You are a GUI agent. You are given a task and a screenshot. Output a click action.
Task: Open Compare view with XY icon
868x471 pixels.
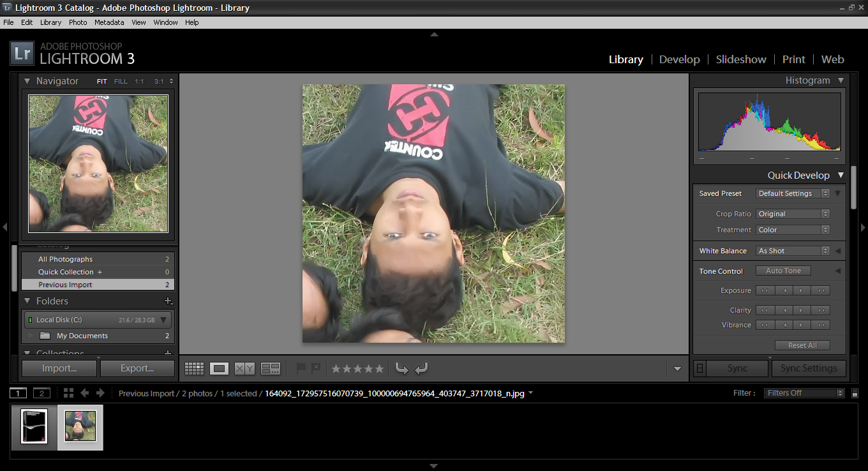(x=244, y=368)
